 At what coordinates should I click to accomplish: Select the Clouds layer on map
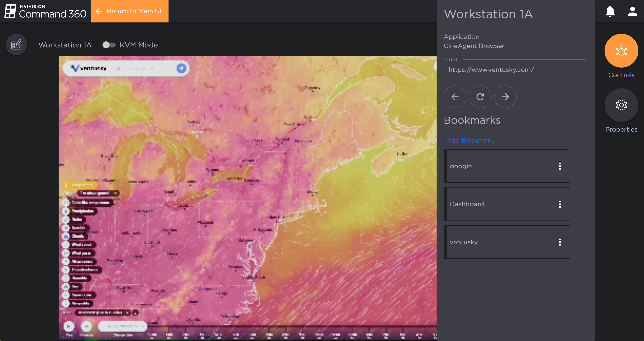click(78, 236)
